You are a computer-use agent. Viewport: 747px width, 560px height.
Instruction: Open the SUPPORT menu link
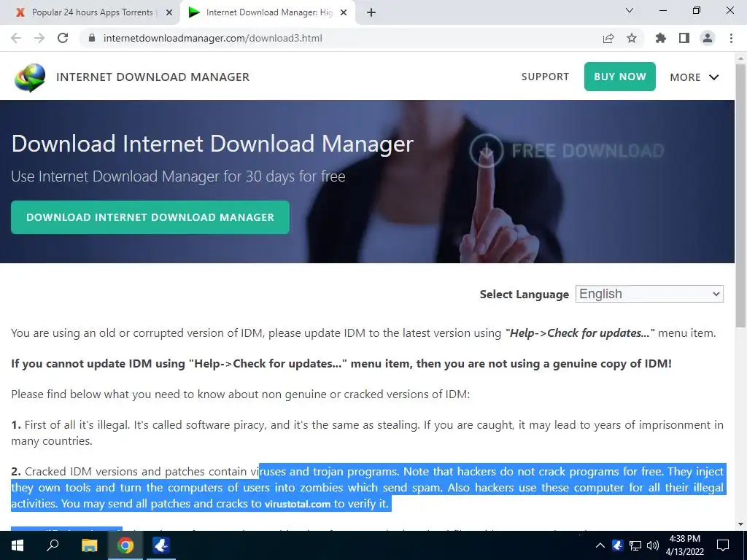545,77
